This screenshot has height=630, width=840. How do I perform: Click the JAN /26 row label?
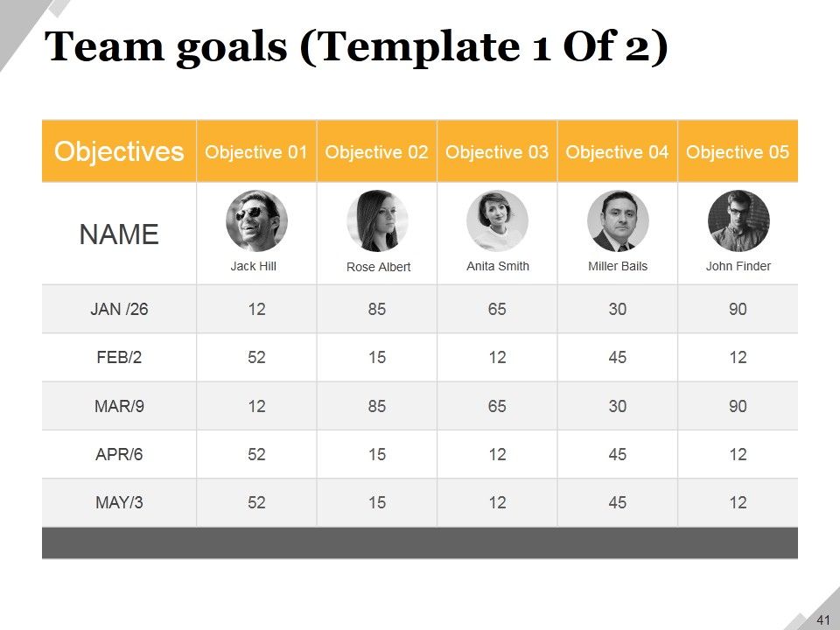pyautogui.click(x=119, y=309)
